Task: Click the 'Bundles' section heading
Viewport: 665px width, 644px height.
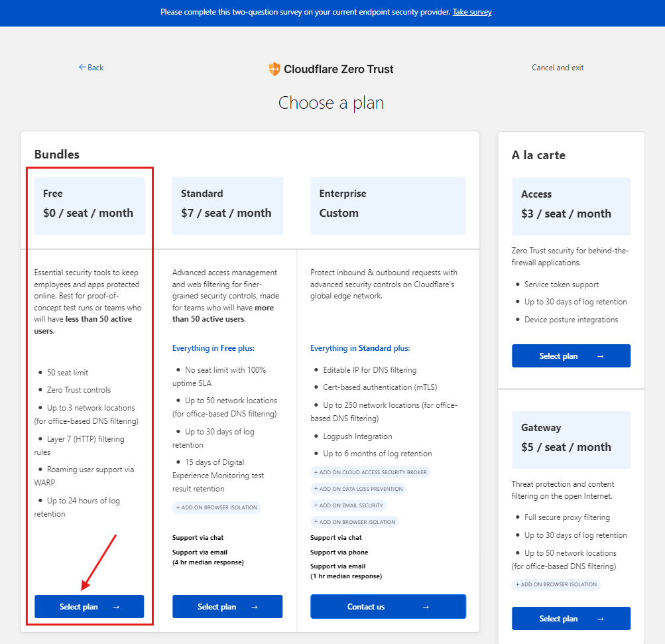Action: coord(57,155)
